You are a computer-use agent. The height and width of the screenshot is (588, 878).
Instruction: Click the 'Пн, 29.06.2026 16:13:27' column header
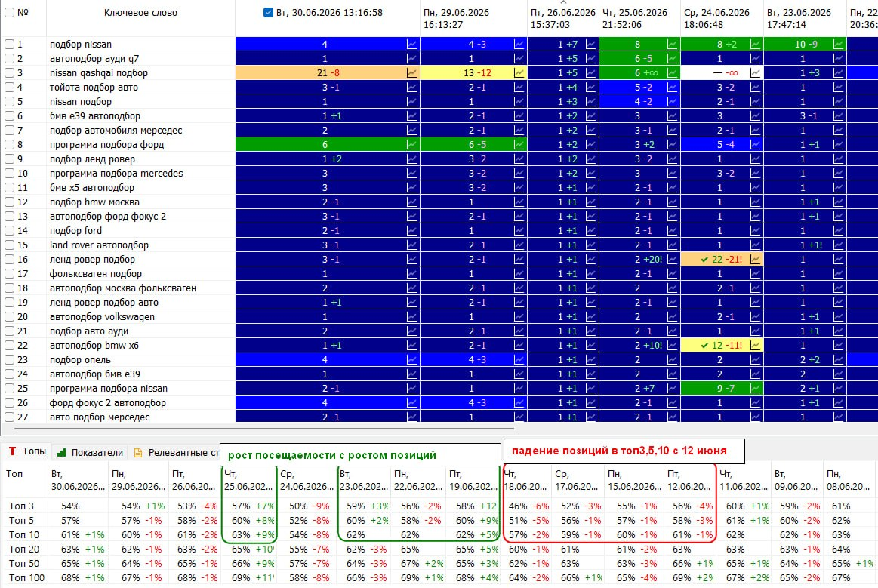coord(473,18)
